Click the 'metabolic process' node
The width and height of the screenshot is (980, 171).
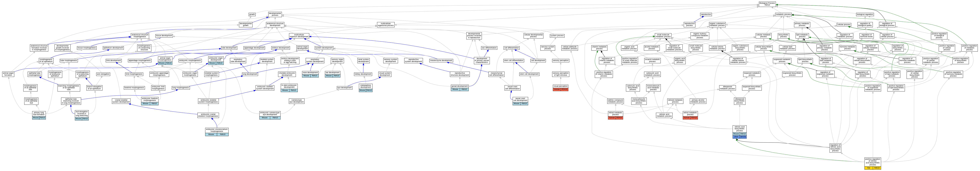tap(783, 14)
